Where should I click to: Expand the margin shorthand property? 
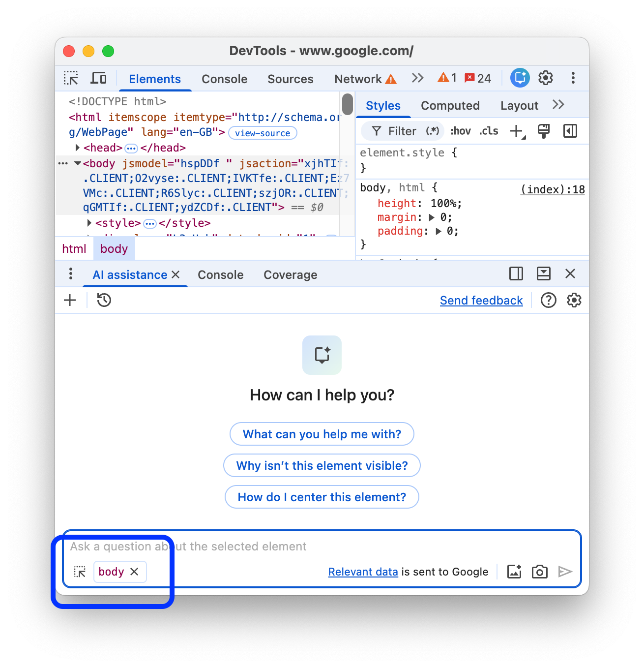(432, 217)
